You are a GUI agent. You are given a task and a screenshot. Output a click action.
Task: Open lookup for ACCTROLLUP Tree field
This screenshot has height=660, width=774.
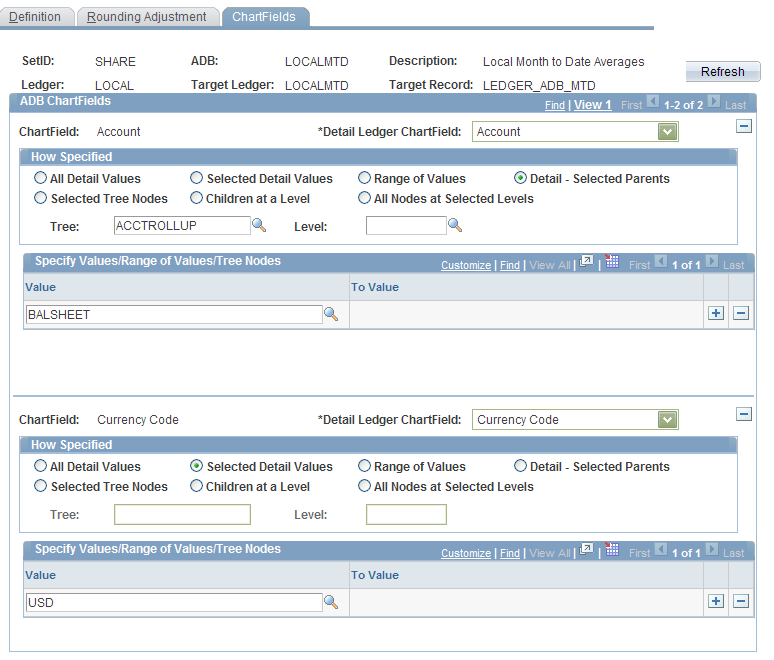259,226
